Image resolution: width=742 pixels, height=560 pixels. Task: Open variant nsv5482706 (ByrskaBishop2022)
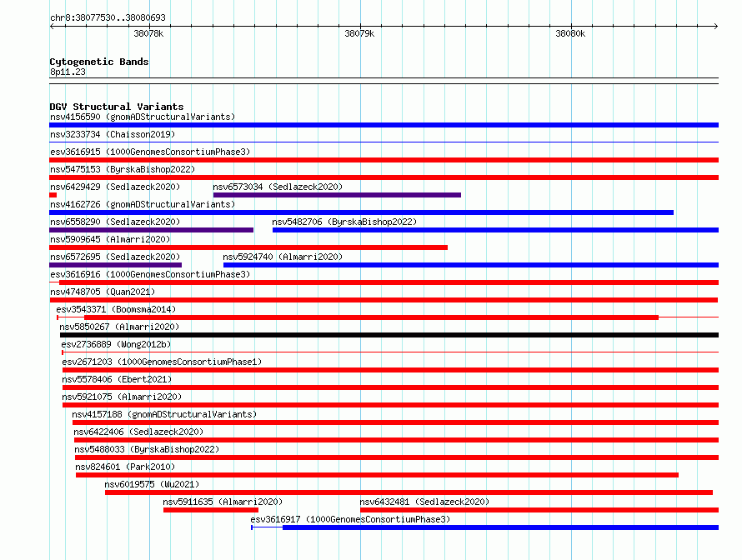pos(344,222)
